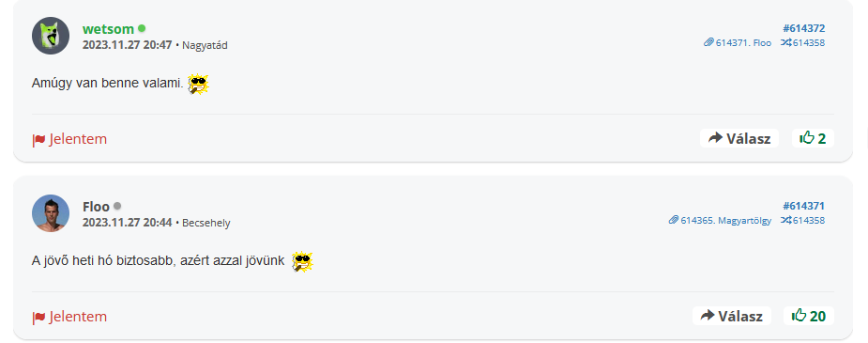
Task: Like Floo's post showing 20 thumbs
Action: coord(809,317)
